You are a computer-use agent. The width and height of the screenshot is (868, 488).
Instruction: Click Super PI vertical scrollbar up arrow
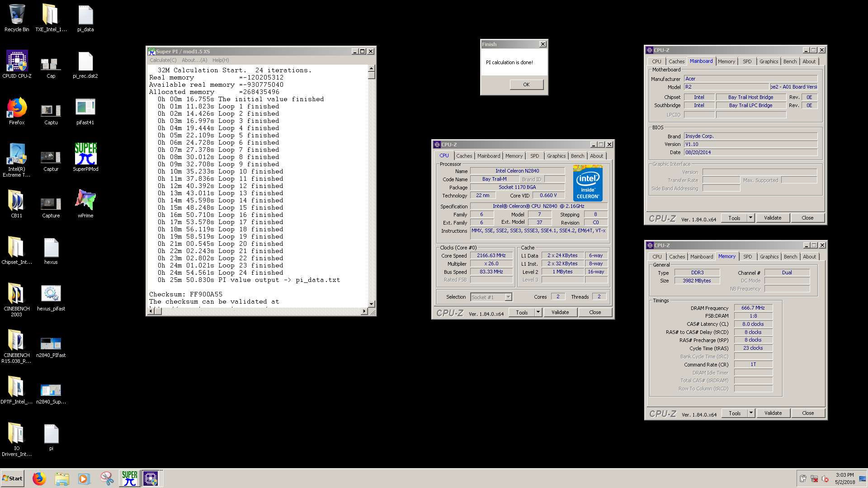371,69
